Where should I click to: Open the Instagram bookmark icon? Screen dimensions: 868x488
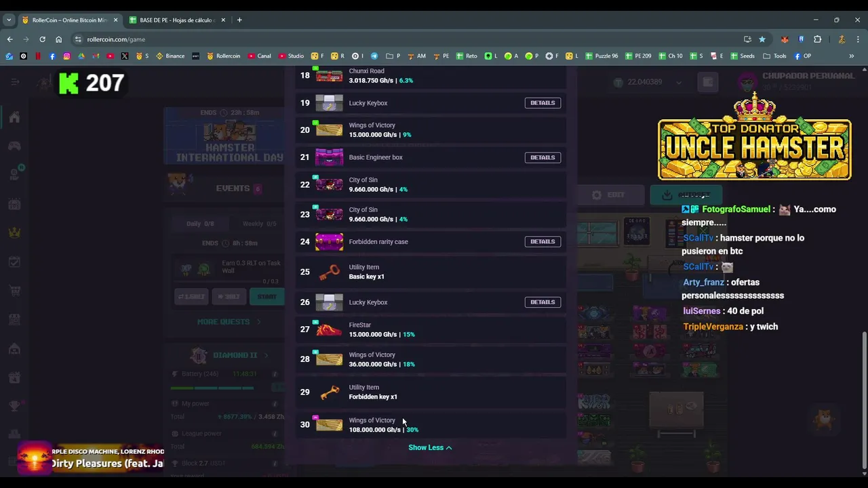point(66,56)
